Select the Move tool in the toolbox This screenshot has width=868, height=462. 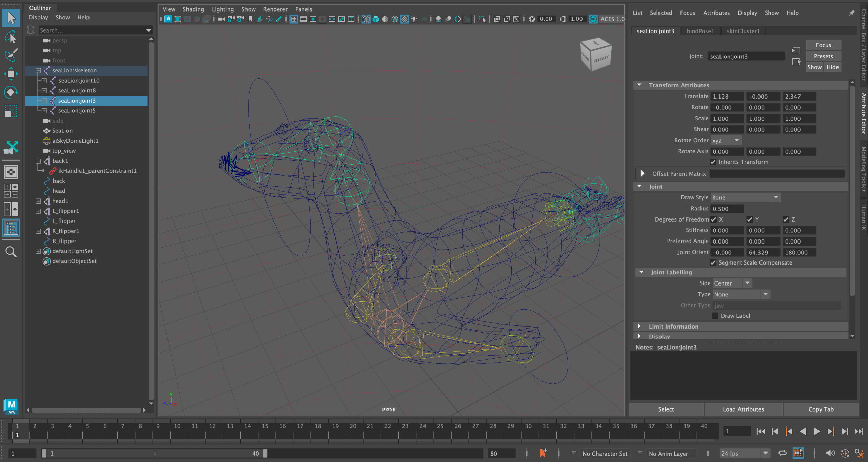coord(11,73)
